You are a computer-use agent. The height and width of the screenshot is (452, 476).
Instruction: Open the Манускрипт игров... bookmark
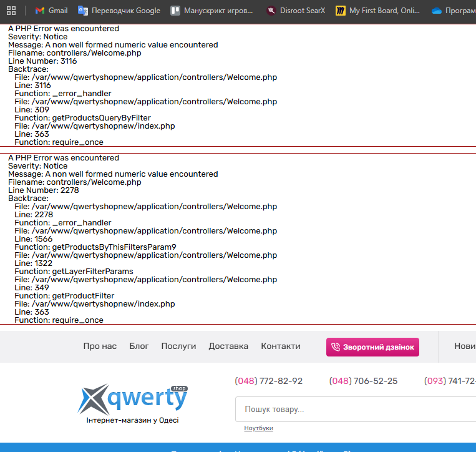(212, 11)
